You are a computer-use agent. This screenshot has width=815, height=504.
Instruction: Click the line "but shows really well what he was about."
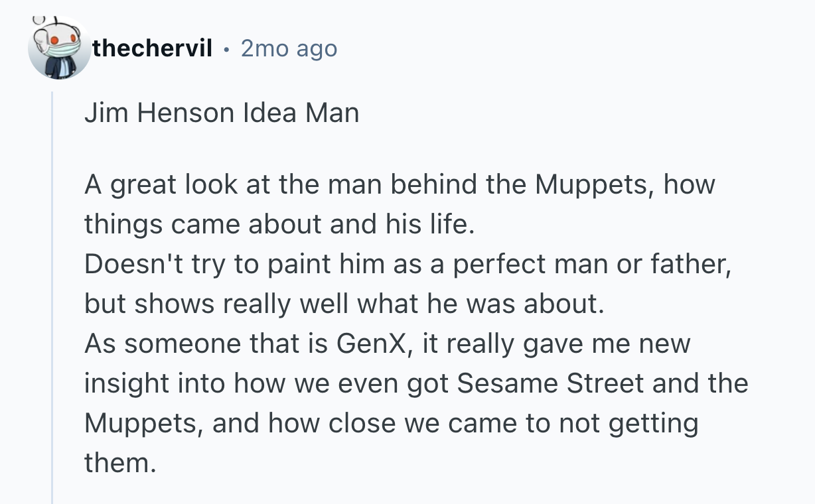coord(344,304)
